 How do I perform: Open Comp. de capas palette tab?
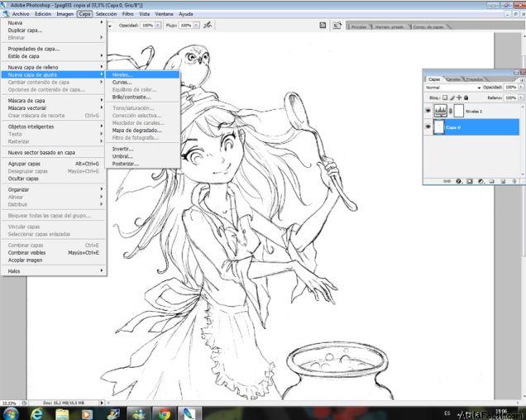coord(428,26)
